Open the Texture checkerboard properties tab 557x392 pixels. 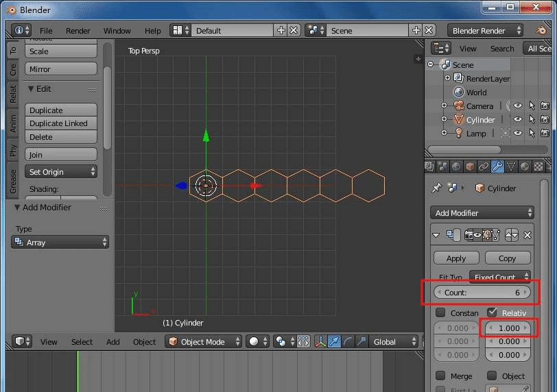538,167
